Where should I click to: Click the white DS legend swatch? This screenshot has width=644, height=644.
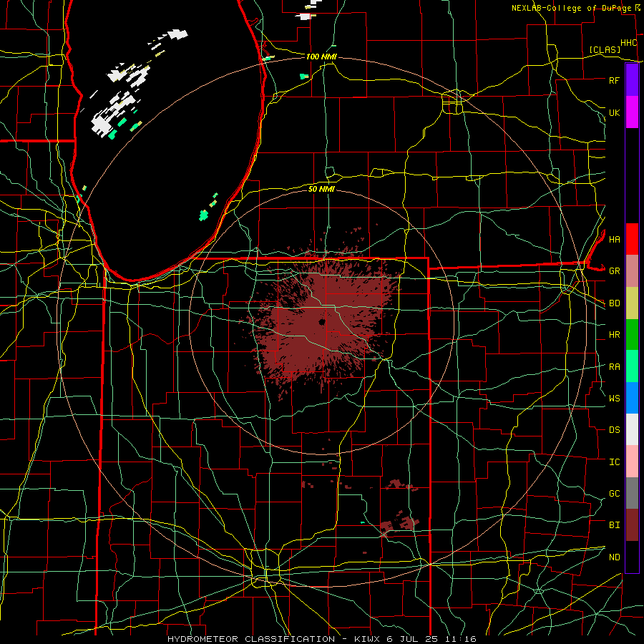pyautogui.click(x=632, y=429)
